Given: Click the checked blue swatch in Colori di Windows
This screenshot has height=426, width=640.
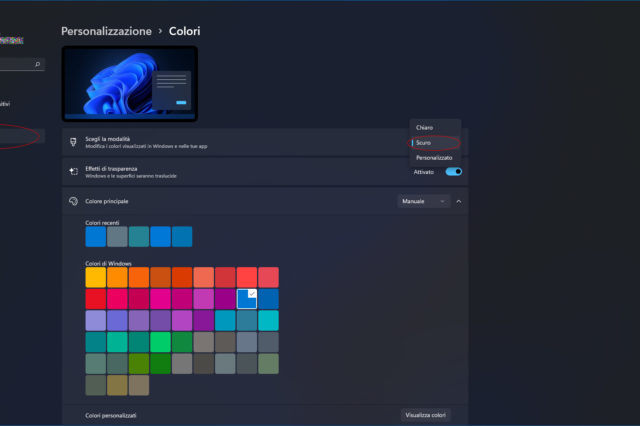Looking at the screenshot, I should click(x=247, y=299).
